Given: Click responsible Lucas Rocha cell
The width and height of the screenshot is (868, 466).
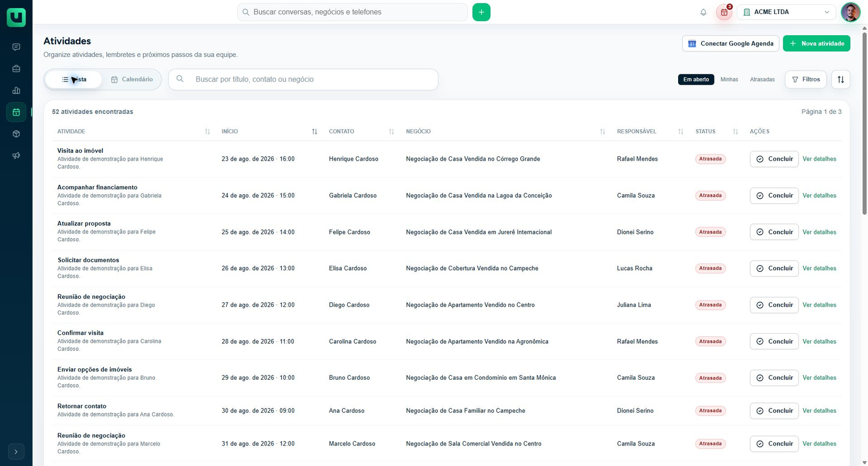Looking at the screenshot, I should tap(635, 268).
